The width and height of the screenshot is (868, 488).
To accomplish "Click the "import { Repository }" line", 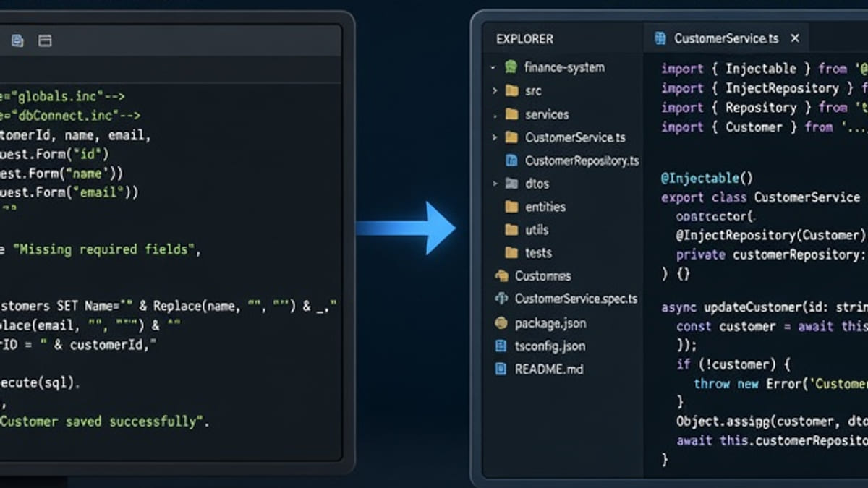I will tap(765, 108).
